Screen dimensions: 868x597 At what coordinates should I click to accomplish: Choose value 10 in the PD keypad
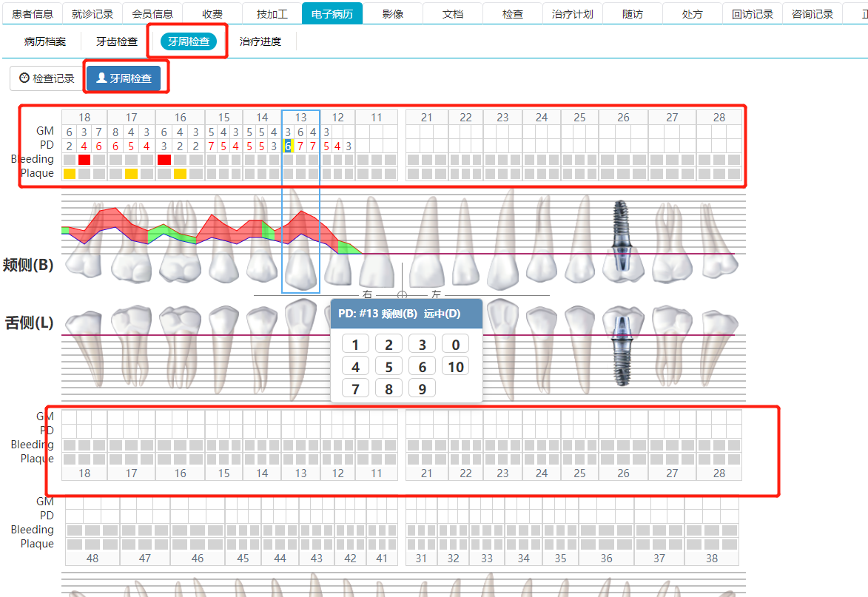456,367
